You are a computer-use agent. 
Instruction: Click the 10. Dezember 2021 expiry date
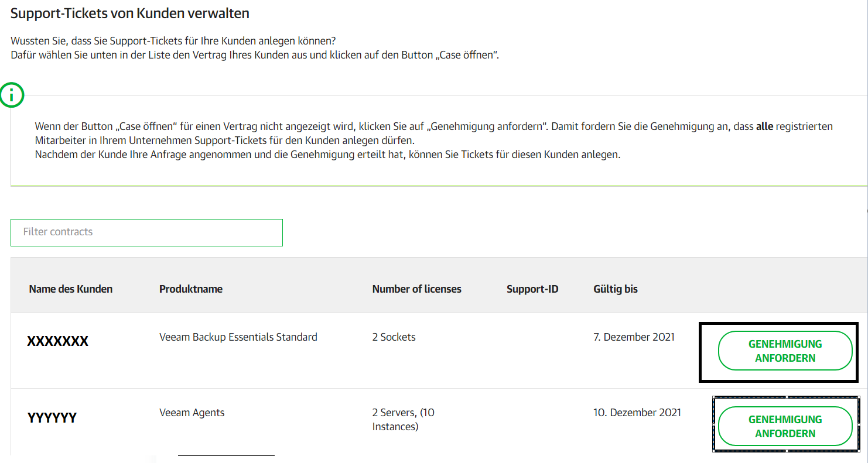click(637, 413)
